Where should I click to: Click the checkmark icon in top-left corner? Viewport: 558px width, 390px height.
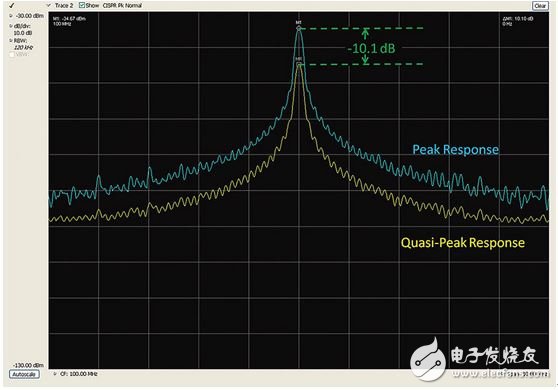(x=11, y=5)
